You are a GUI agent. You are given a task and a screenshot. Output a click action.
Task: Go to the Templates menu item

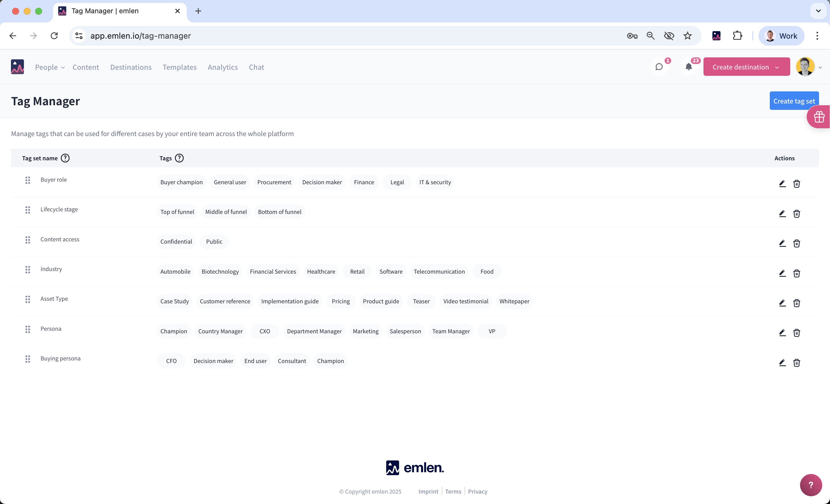point(179,67)
